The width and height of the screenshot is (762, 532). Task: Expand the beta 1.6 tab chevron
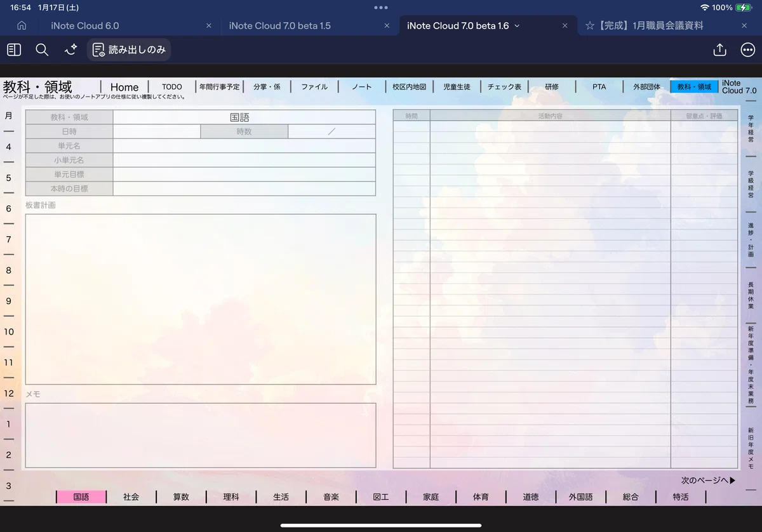point(517,25)
